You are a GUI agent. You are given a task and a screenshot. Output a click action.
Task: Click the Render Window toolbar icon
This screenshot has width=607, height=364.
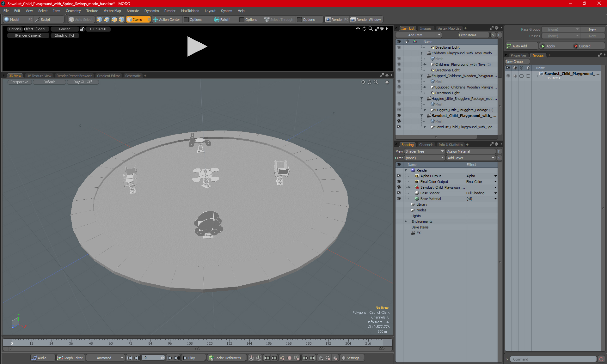pos(353,20)
